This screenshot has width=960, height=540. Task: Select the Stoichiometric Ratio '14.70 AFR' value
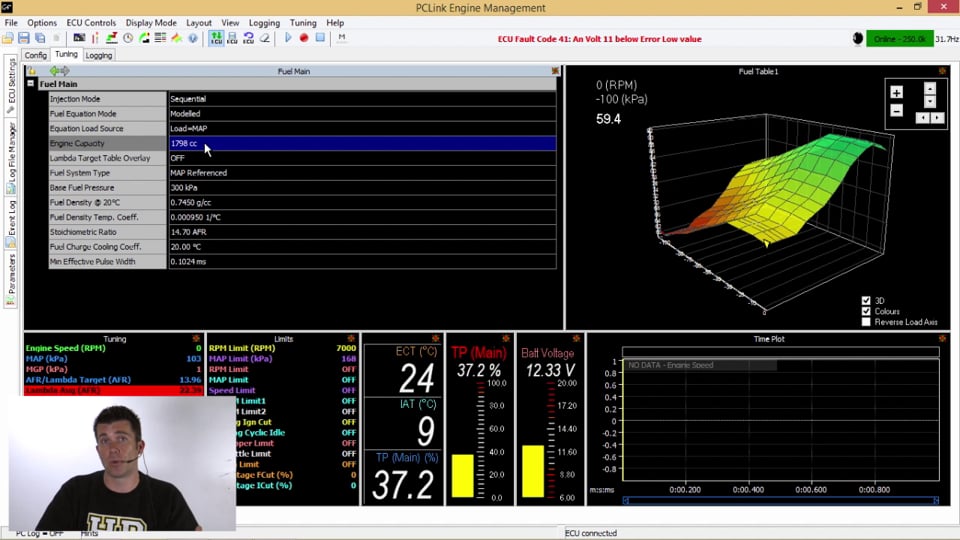pos(362,232)
